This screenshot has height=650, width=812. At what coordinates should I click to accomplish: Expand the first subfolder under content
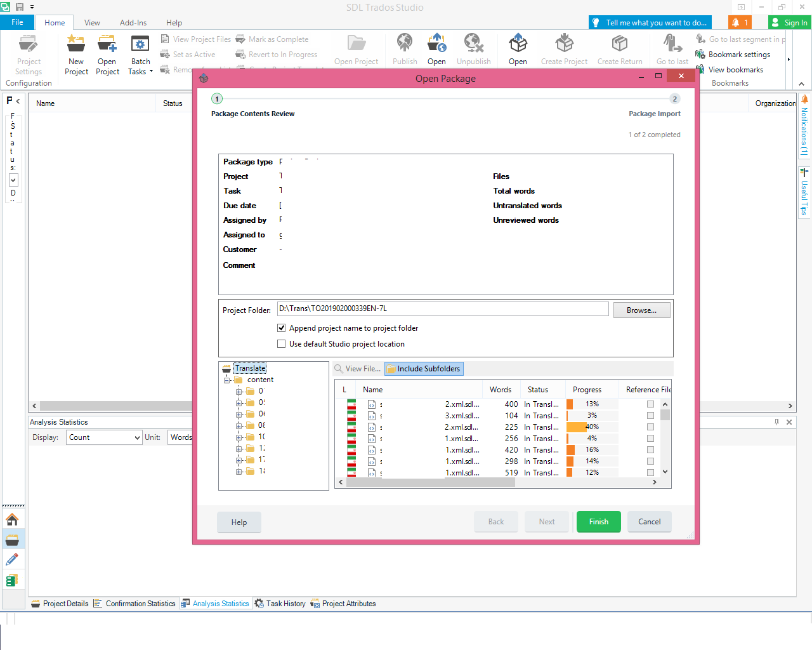(239, 392)
